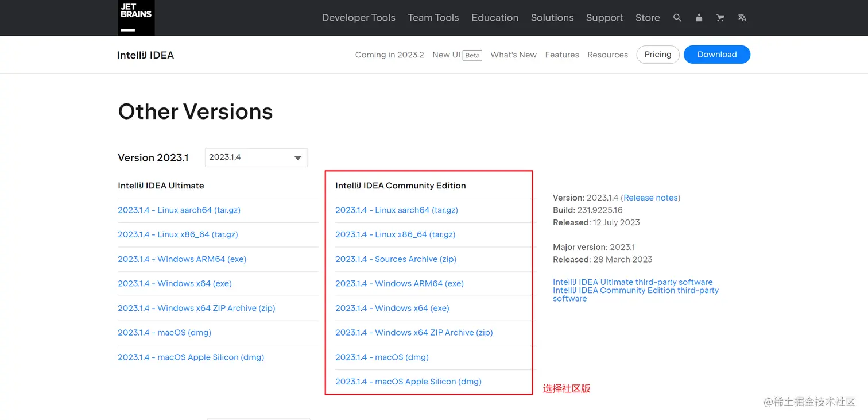Open the Team Tools menu
This screenshot has height=420, width=868.
click(433, 18)
